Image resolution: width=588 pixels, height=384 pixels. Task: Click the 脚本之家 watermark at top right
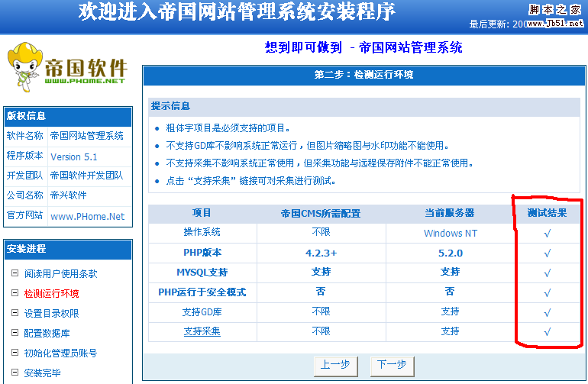[554, 9]
